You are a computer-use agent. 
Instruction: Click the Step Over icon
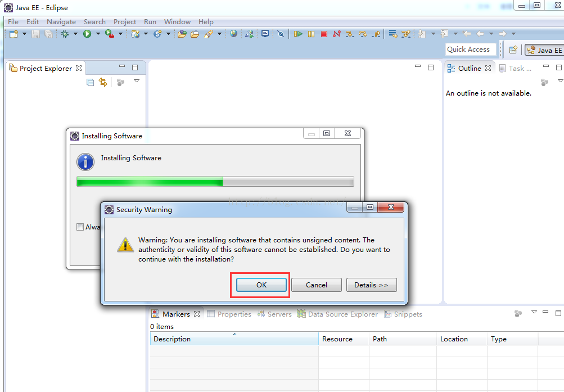(363, 34)
